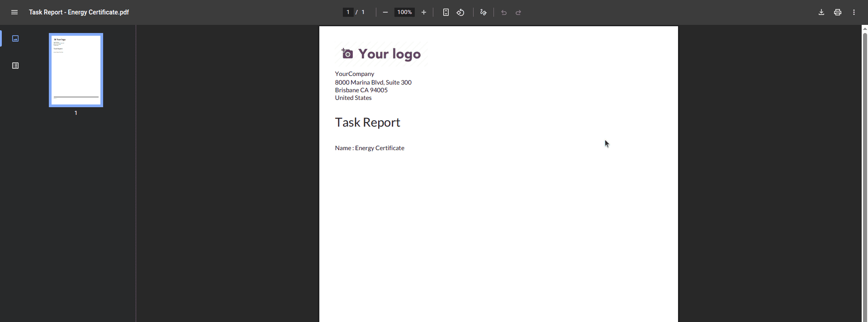
Task: Click the scrollbar up arrow
Action: [x=864, y=28]
